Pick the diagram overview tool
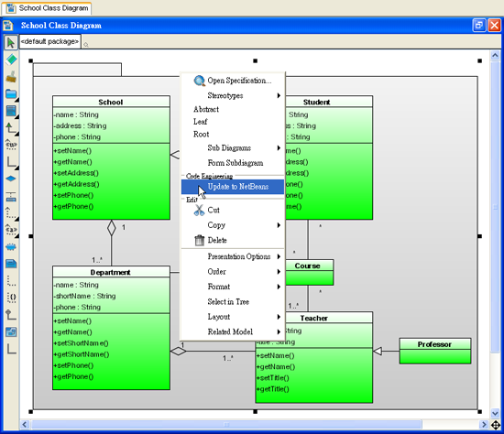Viewport: 504px width, 434px height. pyautogui.click(x=11, y=331)
